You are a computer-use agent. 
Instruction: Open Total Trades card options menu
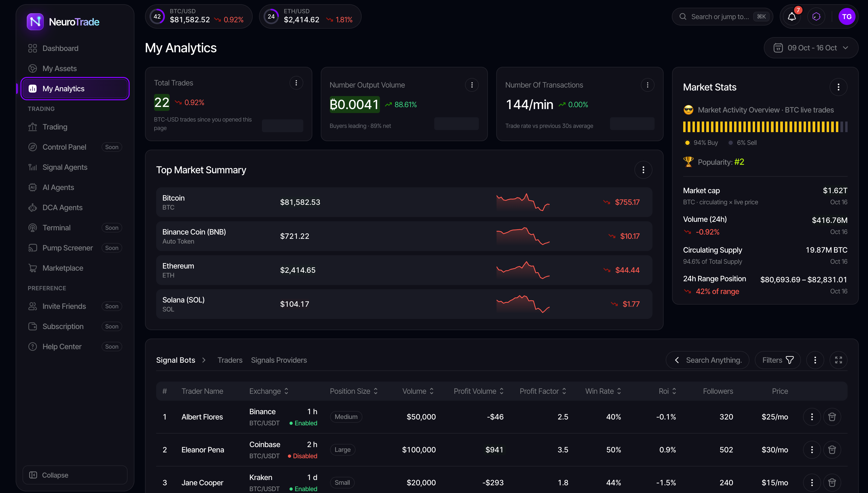[x=296, y=83]
